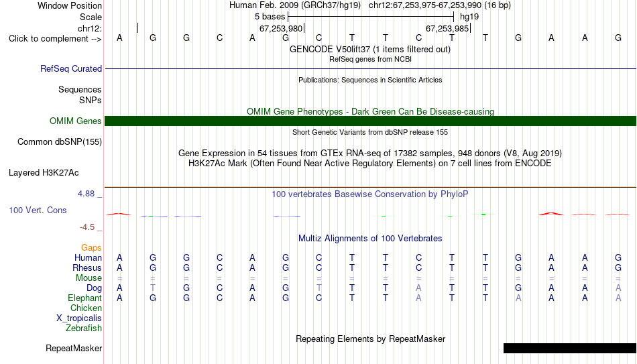Click the OMIM Gene Phenotypes title

[370, 111]
